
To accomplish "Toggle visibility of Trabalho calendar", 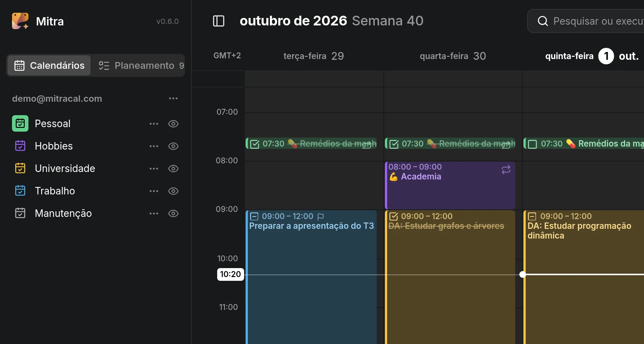I will (173, 191).
